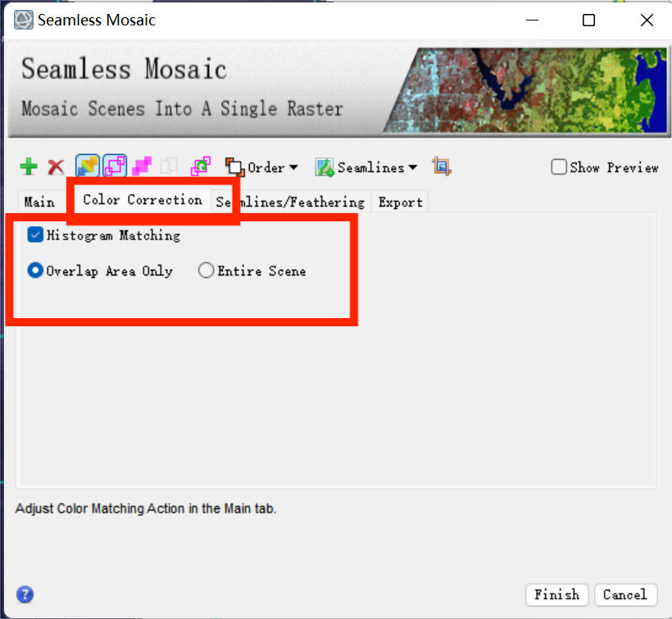Click the recalculate footprints icon with green arrow
Image resolution: width=672 pixels, height=619 pixels.
[201, 166]
